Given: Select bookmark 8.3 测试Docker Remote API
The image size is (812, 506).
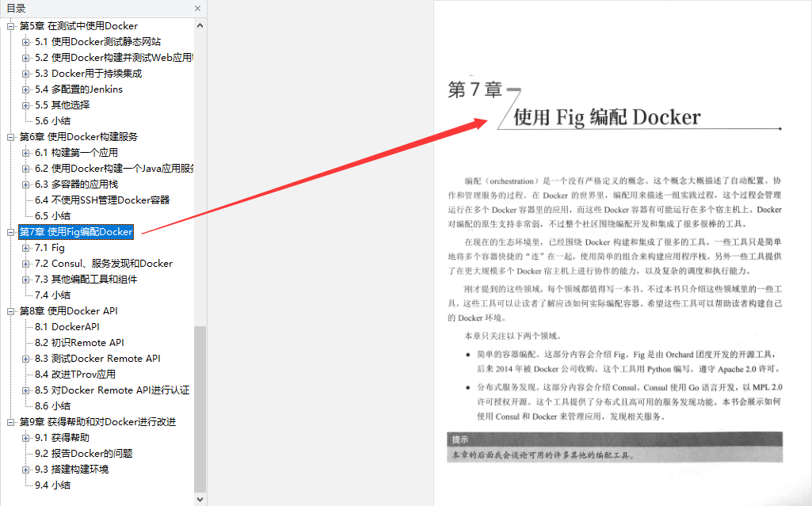Looking at the screenshot, I should [98, 359].
